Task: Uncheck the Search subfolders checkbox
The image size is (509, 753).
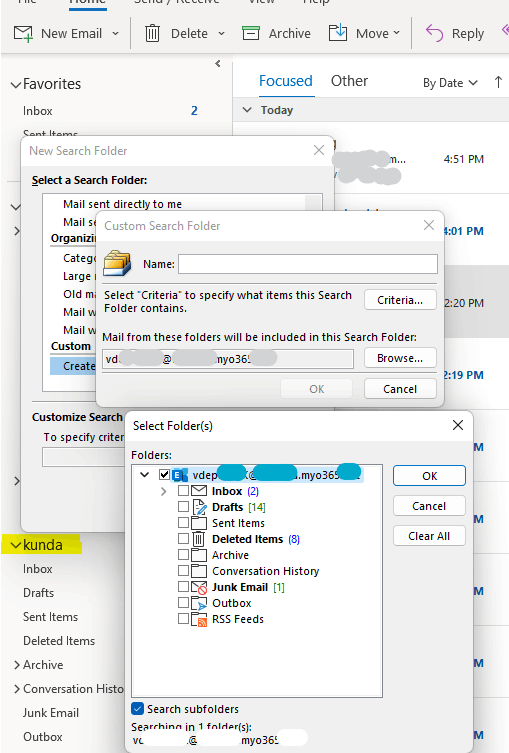Action: click(x=137, y=709)
